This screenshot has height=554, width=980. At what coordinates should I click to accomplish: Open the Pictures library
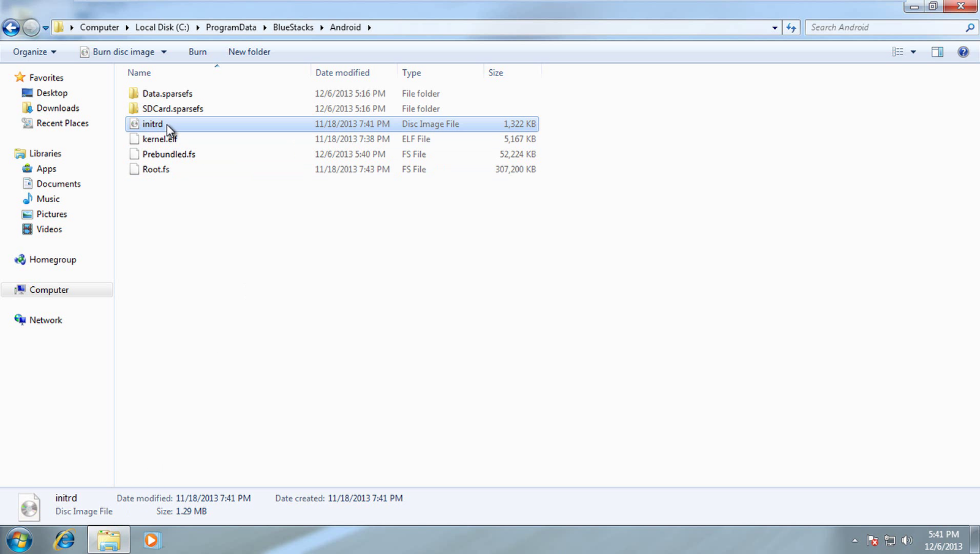(x=51, y=214)
